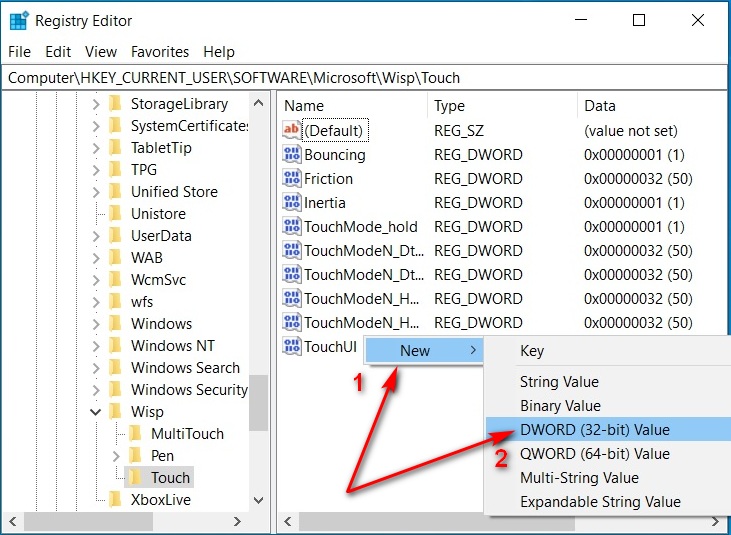Click tree pane scroll right arrow
Screen dimensions: 731x535
tap(237, 521)
